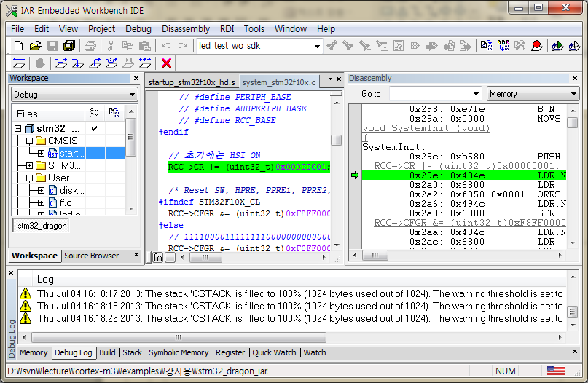Open the Stack tab
This screenshot has width=588, height=383.
(x=132, y=352)
